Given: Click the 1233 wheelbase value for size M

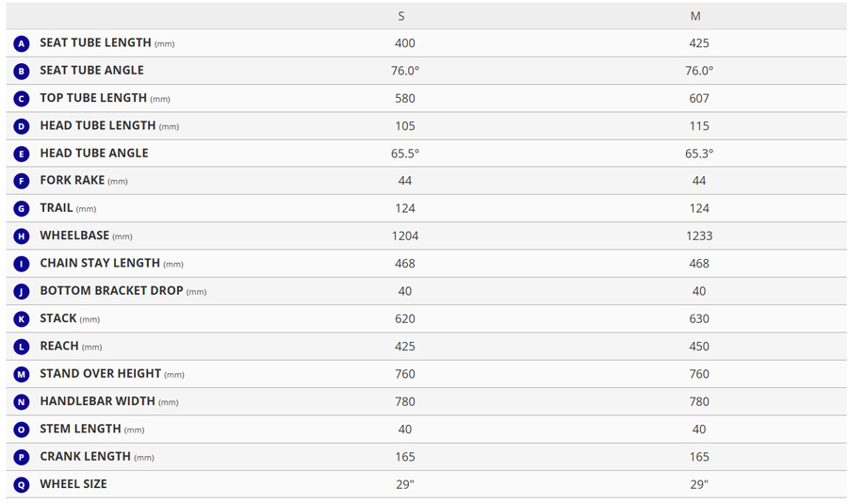Looking at the screenshot, I should click(x=699, y=236).
